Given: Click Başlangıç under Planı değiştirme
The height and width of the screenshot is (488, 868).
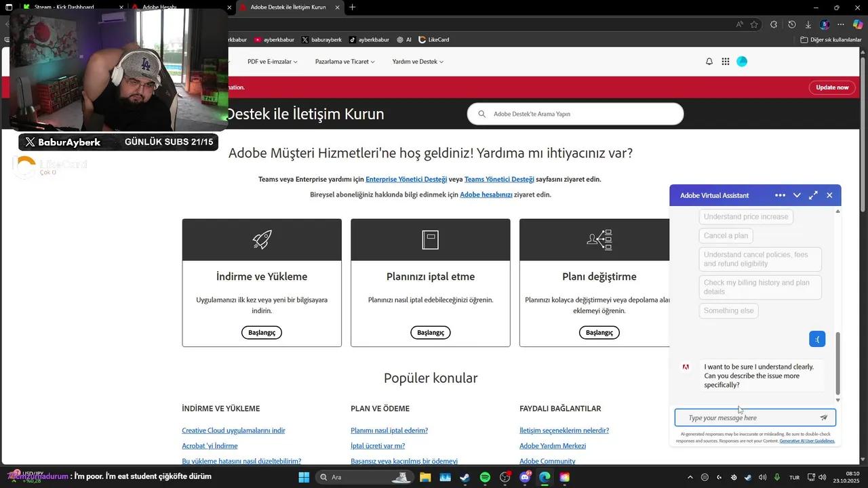Looking at the screenshot, I should pos(599,333).
